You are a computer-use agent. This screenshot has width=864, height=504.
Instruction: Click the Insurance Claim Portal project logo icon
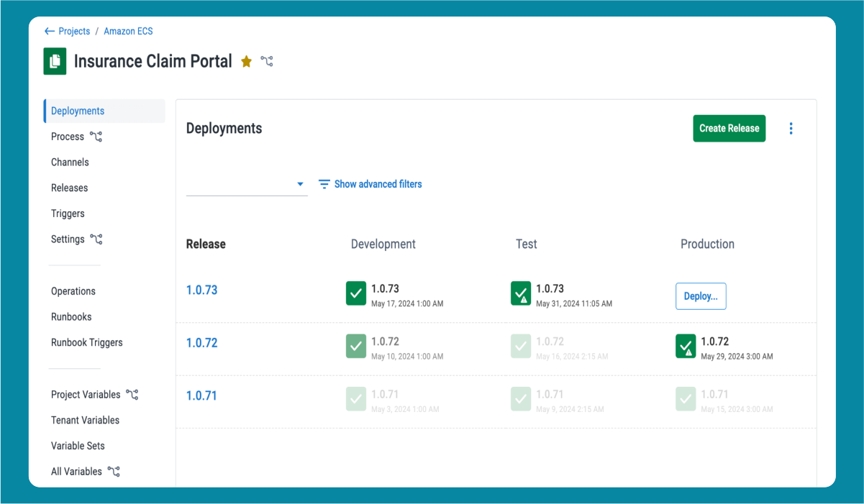55,61
